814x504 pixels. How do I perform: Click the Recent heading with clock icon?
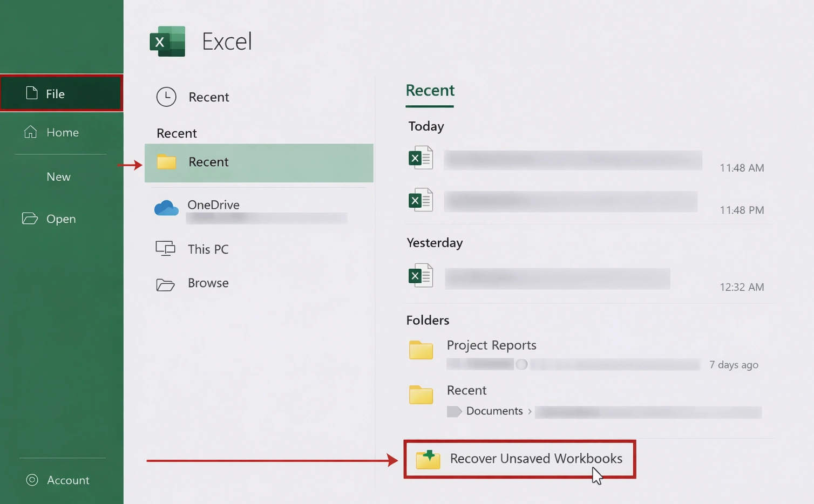coord(209,97)
